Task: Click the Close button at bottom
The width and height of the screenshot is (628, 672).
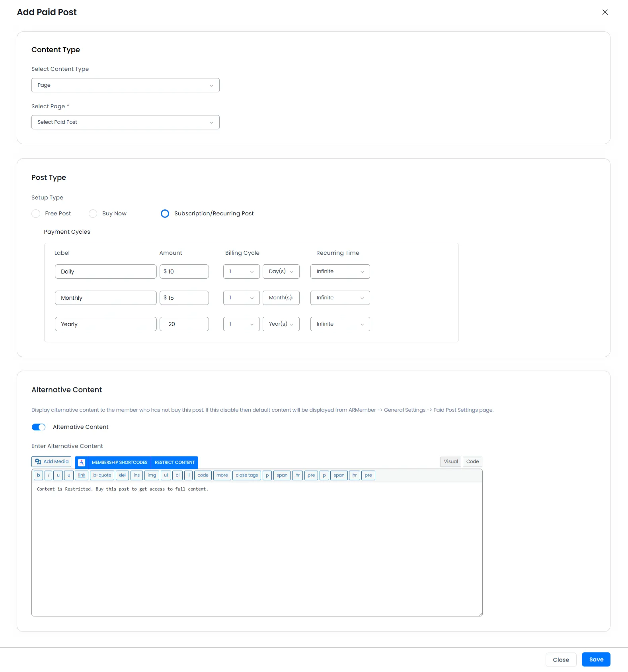Action: (x=561, y=660)
